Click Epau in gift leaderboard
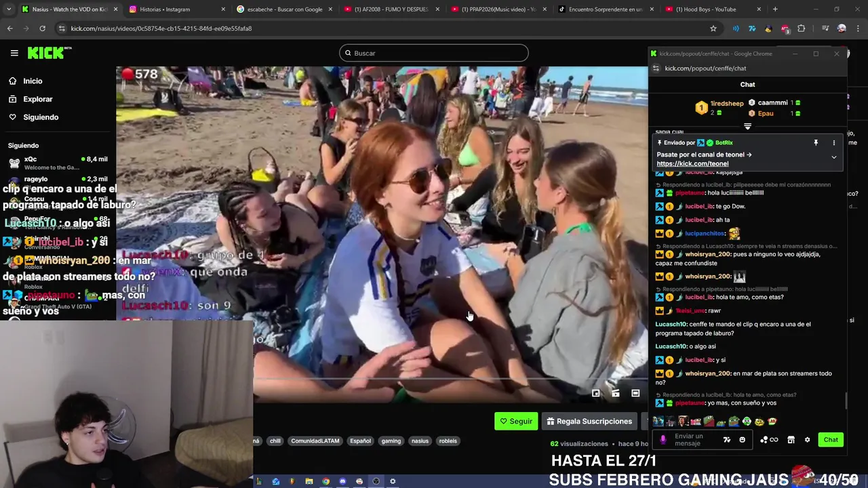 pyautogui.click(x=766, y=113)
